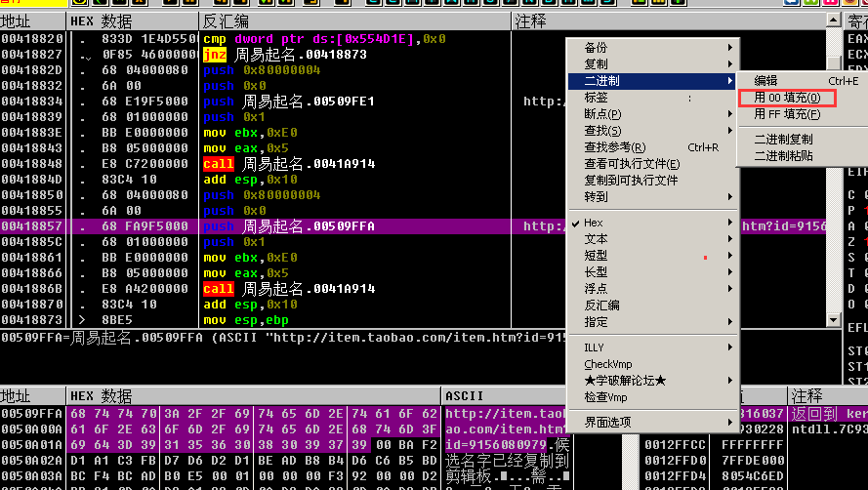Choose 二进制粘贴 in the submenu
The width and height of the screenshot is (868, 490).
click(x=803, y=156)
